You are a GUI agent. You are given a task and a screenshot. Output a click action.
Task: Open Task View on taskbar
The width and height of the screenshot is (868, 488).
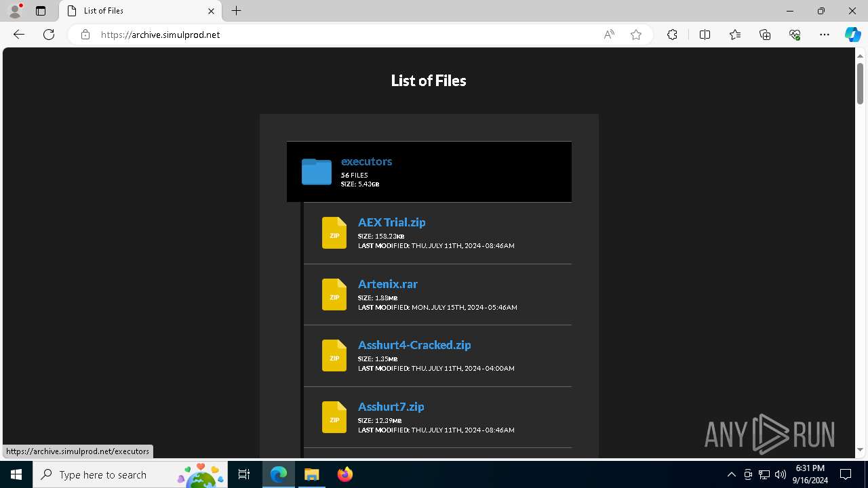245,474
